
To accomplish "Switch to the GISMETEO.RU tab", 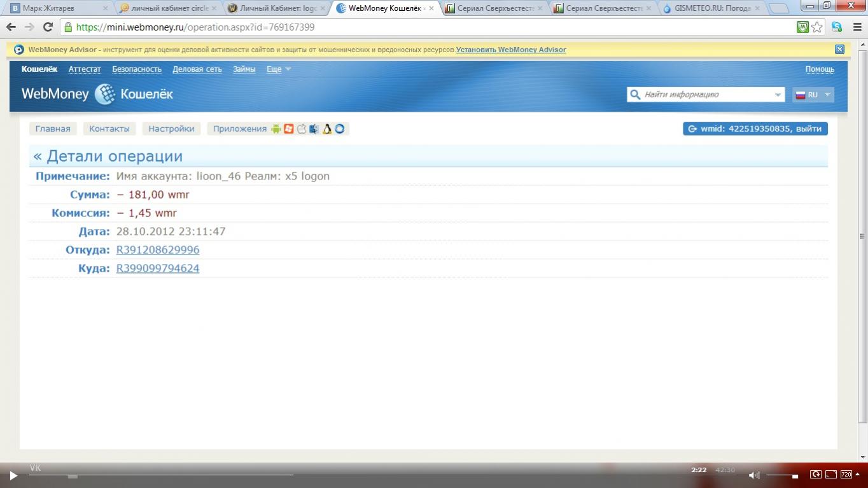I will (x=711, y=8).
